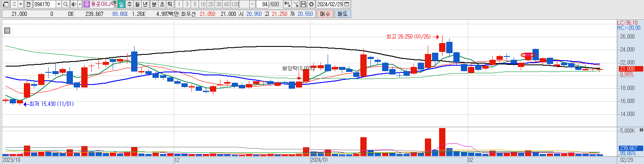Select interval 30 button
The height and width of the screenshot is (164, 644).
(218, 4)
